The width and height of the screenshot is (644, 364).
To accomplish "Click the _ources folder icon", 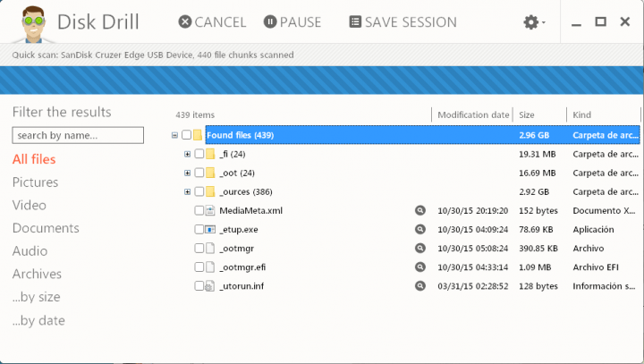I will point(210,192).
